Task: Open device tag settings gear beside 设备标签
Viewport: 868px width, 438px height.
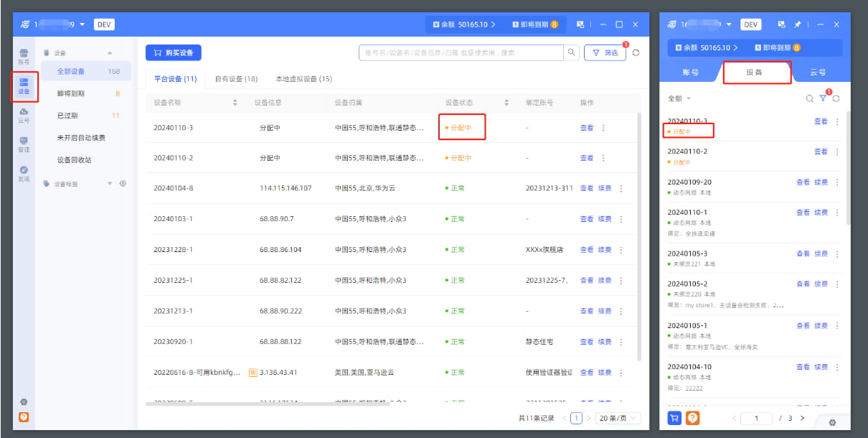Action: click(123, 184)
